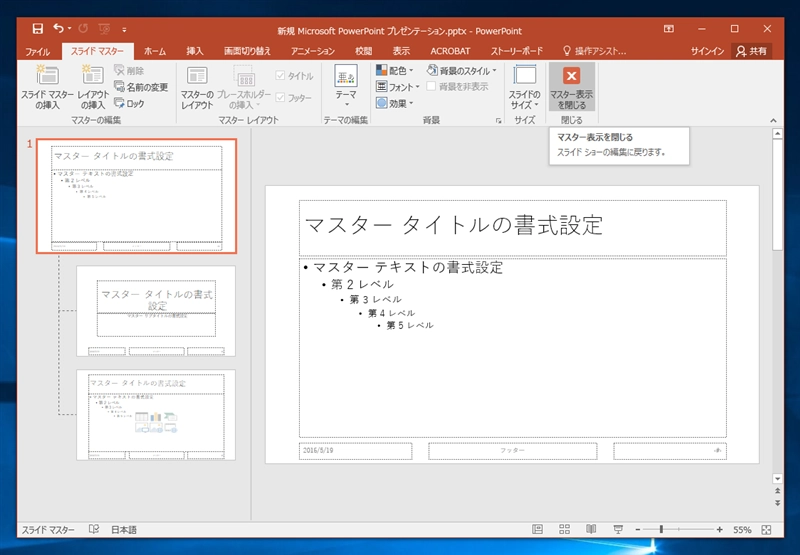Switch to the 表示 tab
This screenshot has height=555, width=800.
(401, 51)
